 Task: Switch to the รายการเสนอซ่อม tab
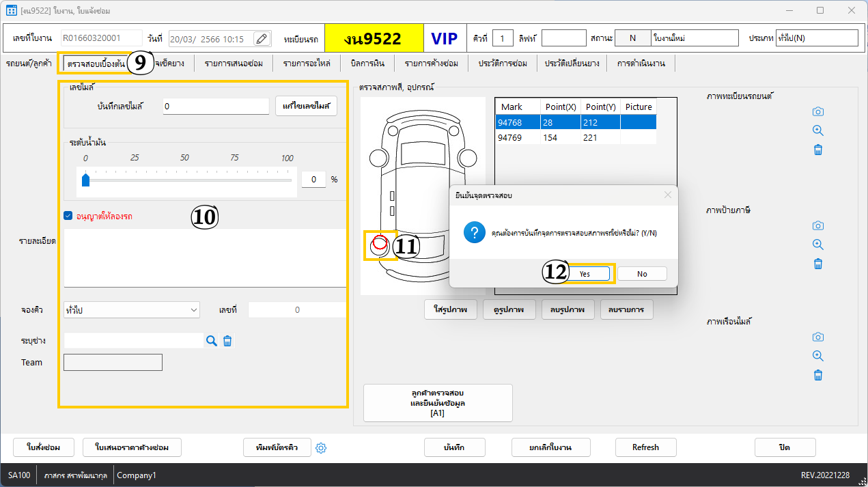pos(234,64)
